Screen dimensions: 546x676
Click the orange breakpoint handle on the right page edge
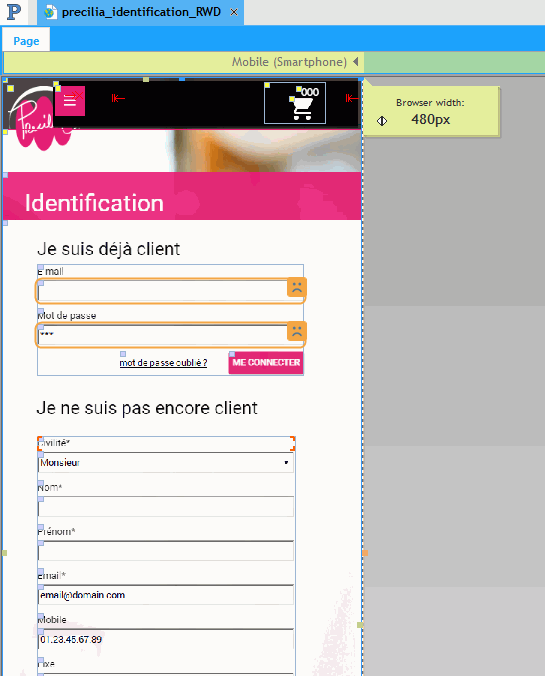pos(365,553)
